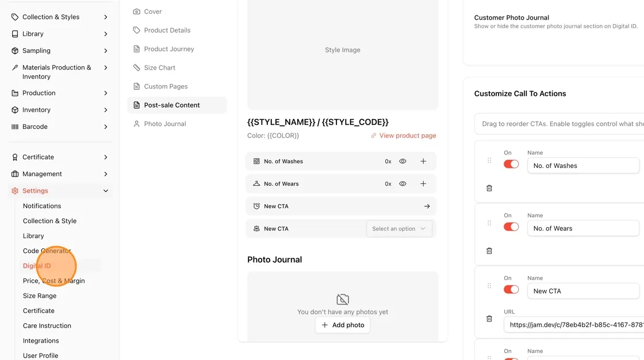This screenshot has height=360, width=644.
Task: Edit the No. of Washes name field
Action: click(583, 166)
